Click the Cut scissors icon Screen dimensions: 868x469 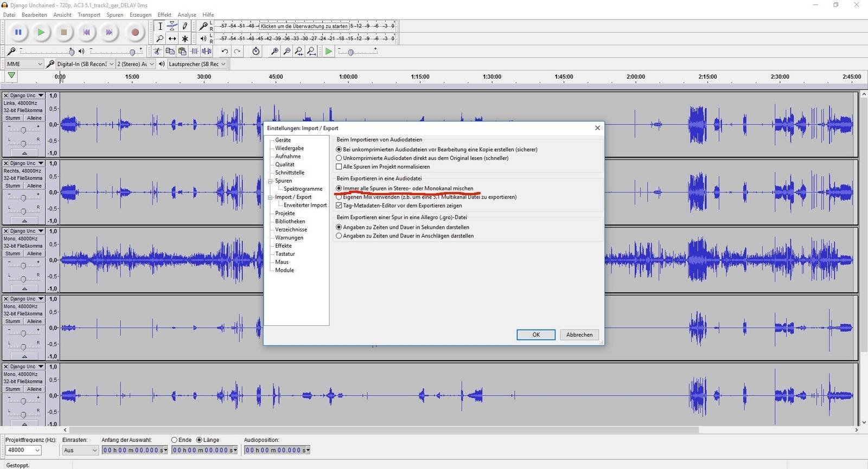(x=157, y=52)
